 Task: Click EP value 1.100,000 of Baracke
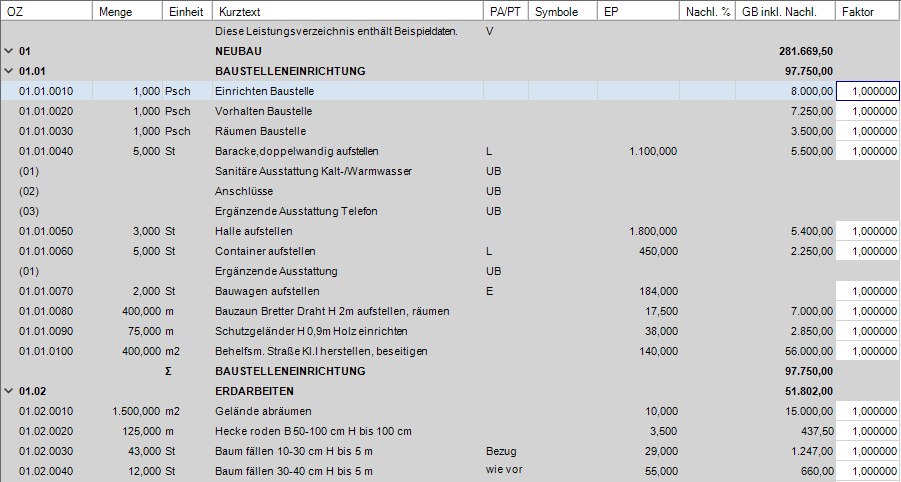(x=653, y=152)
